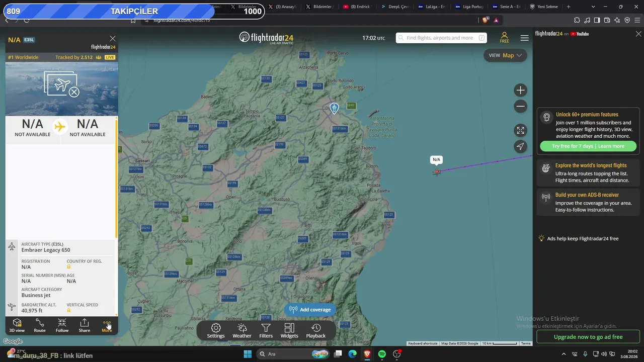Show the flight Route

[x=40, y=325]
